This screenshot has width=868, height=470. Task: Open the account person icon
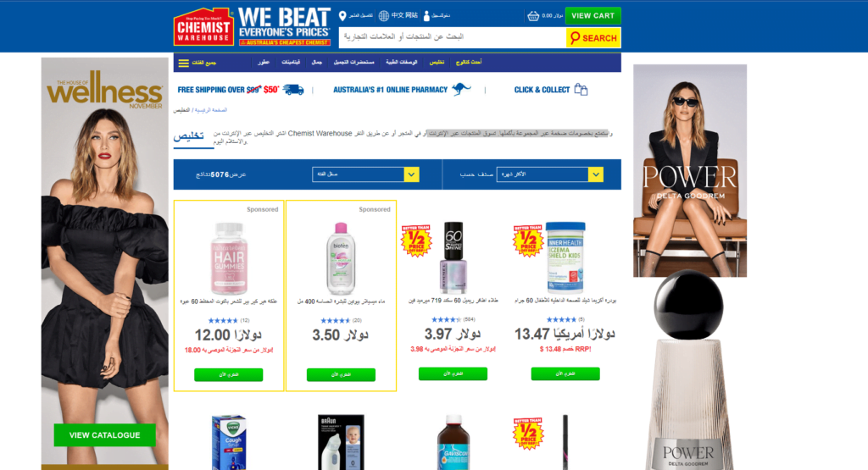tap(426, 15)
